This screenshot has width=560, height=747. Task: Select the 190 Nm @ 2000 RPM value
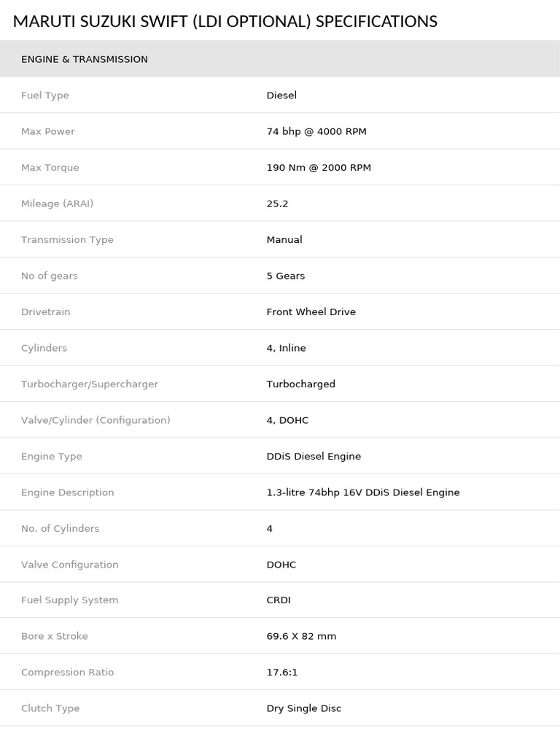319,168
